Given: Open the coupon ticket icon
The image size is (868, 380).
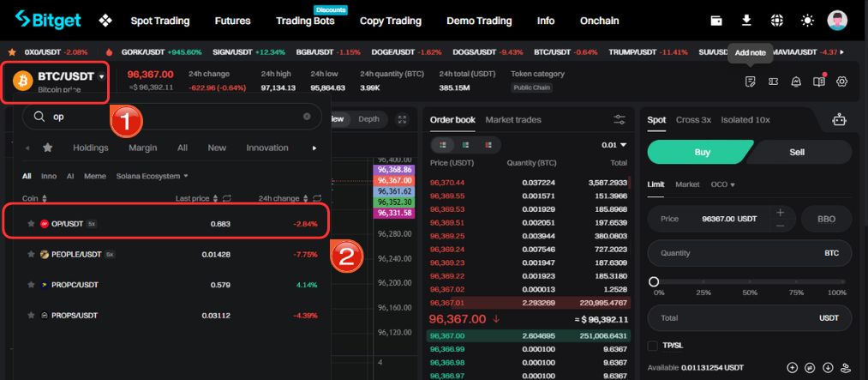Looking at the screenshot, I should coord(774,81).
